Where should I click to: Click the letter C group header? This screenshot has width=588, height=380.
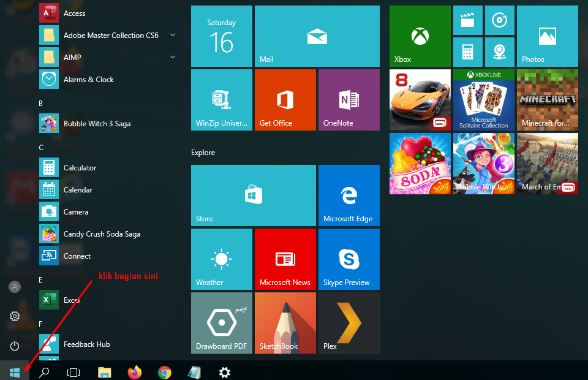click(x=41, y=148)
